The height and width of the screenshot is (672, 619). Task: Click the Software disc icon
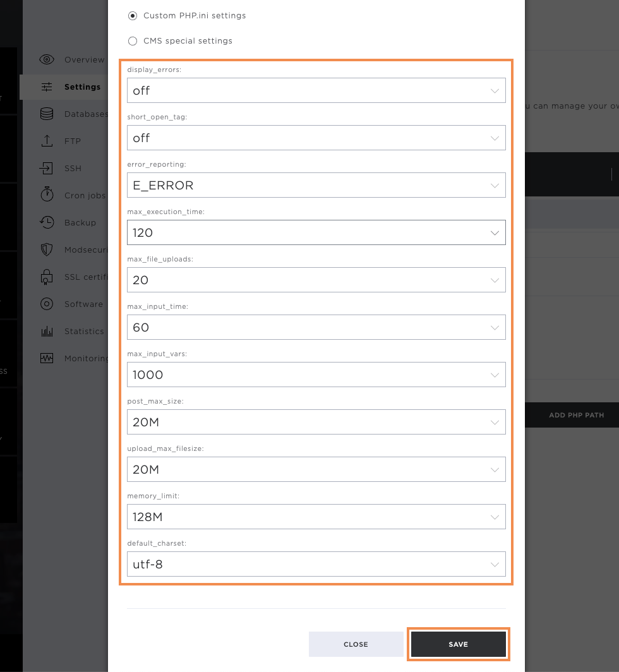click(x=47, y=304)
